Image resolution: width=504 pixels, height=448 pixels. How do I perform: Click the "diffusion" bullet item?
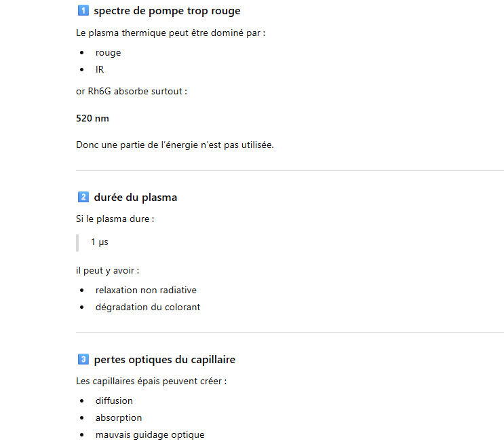[x=114, y=400]
